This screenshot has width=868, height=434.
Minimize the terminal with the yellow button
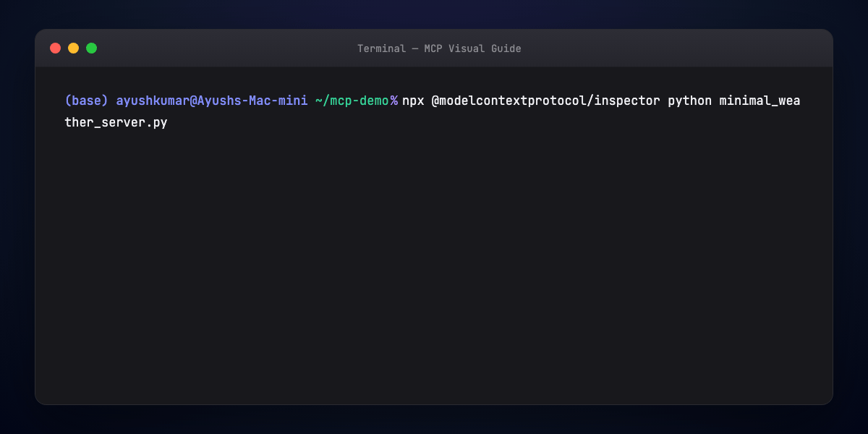point(74,48)
